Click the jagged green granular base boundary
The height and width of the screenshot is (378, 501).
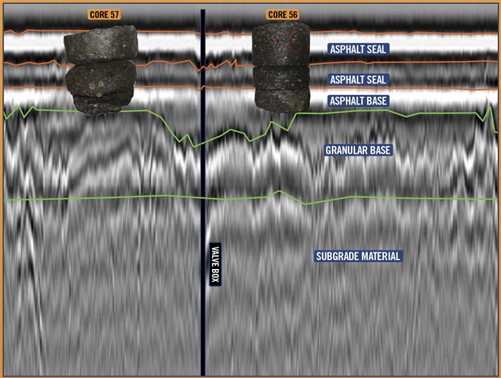coord(250,123)
